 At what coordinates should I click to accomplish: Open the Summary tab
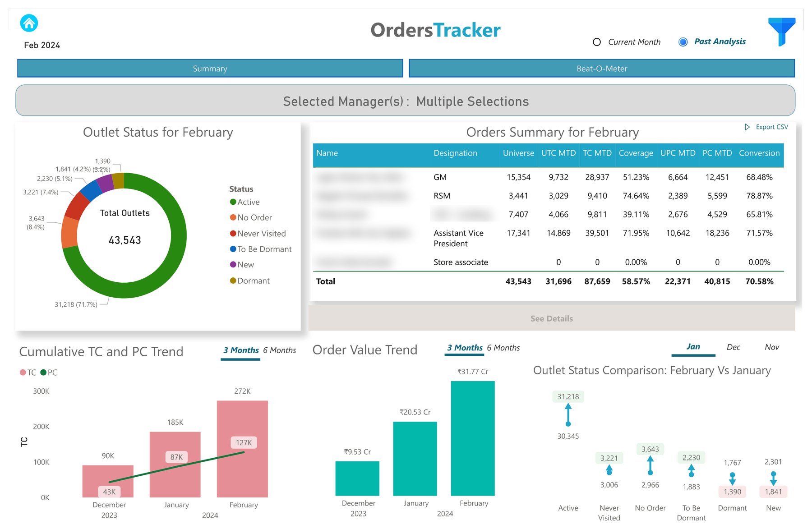tap(210, 69)
